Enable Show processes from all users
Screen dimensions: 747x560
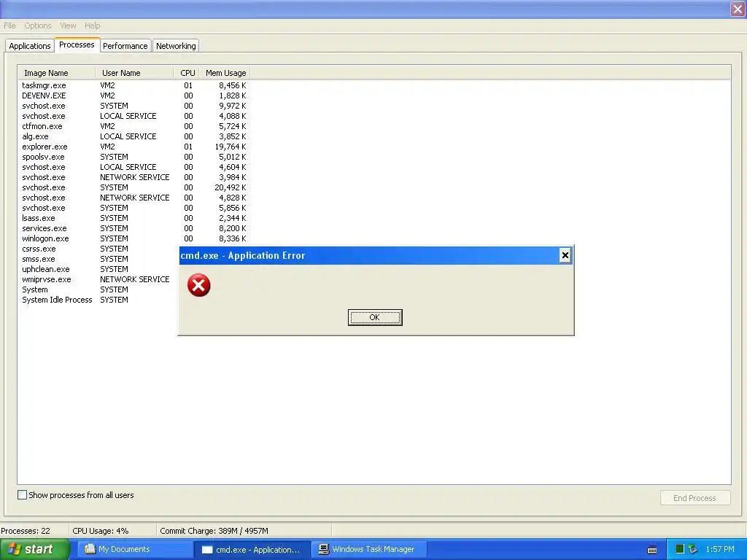(x=23, y=495)
